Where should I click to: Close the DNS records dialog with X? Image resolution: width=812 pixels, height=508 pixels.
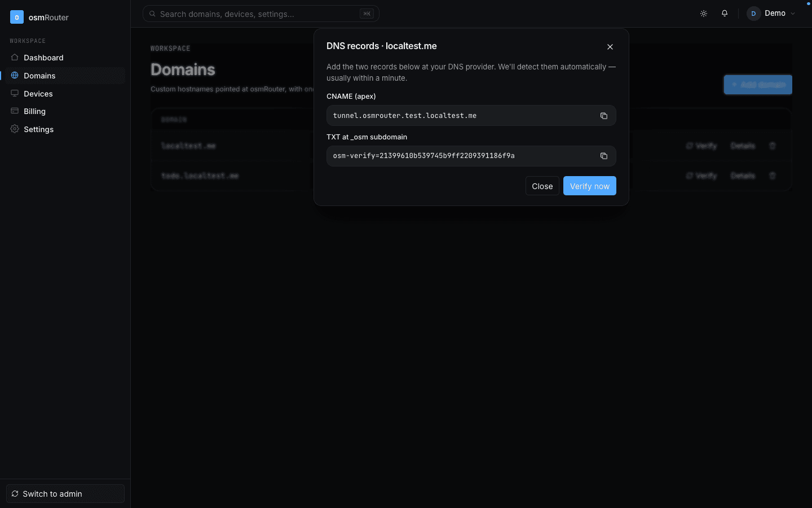point(610,47)
